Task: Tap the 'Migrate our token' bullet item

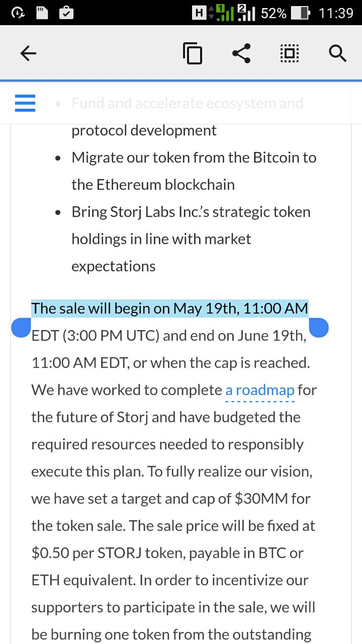Action: pos(194,171)
